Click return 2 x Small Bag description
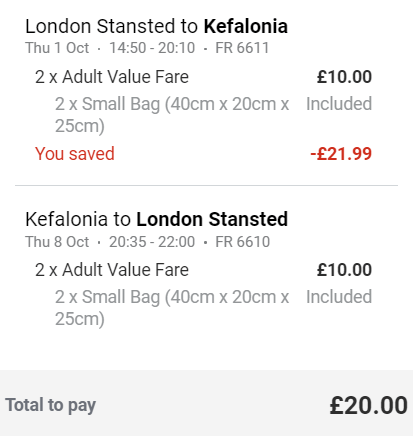Image resolution: width=413 pixels, height=436 pixels. pos(172,308)
